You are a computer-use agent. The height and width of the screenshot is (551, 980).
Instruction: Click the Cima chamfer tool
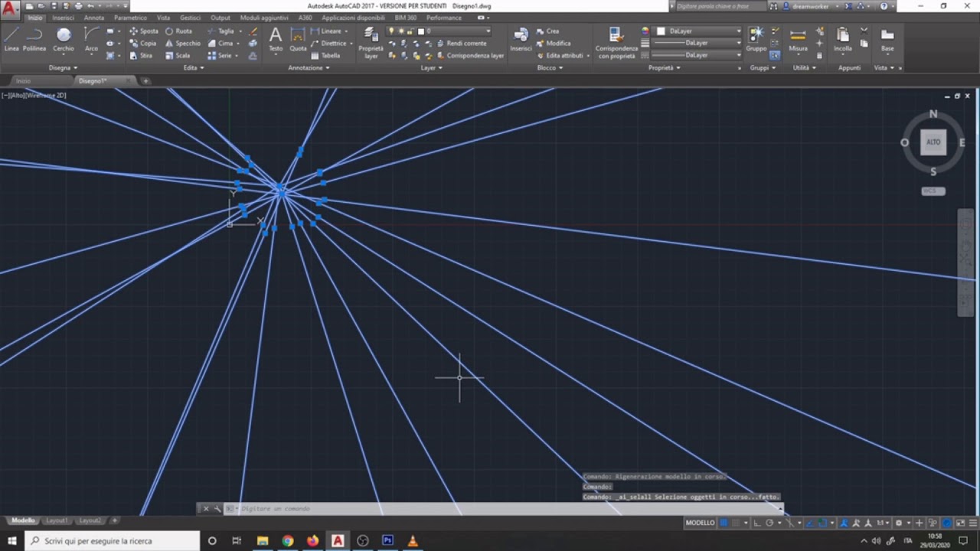pyautogui.click(x=220, y=44)
